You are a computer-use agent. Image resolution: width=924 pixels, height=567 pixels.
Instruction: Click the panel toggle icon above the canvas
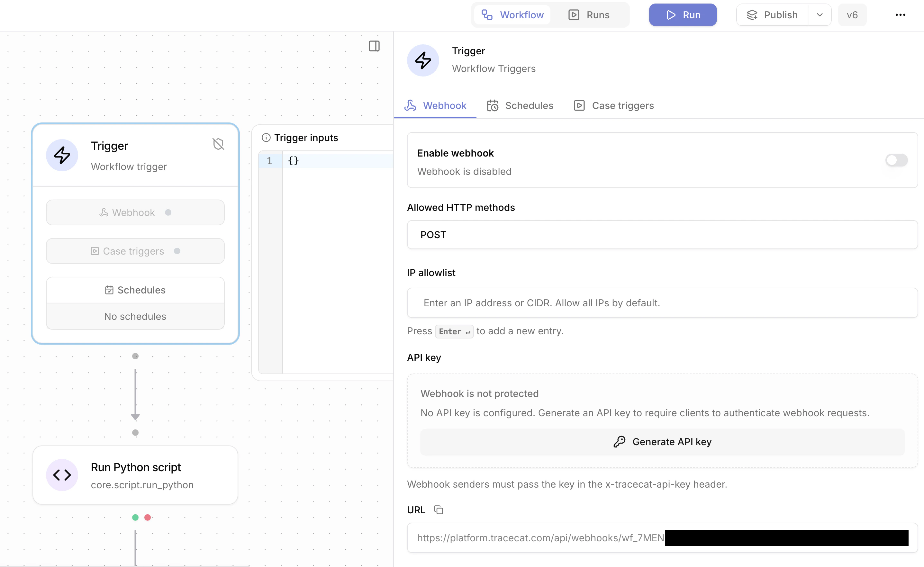(374, 46)
